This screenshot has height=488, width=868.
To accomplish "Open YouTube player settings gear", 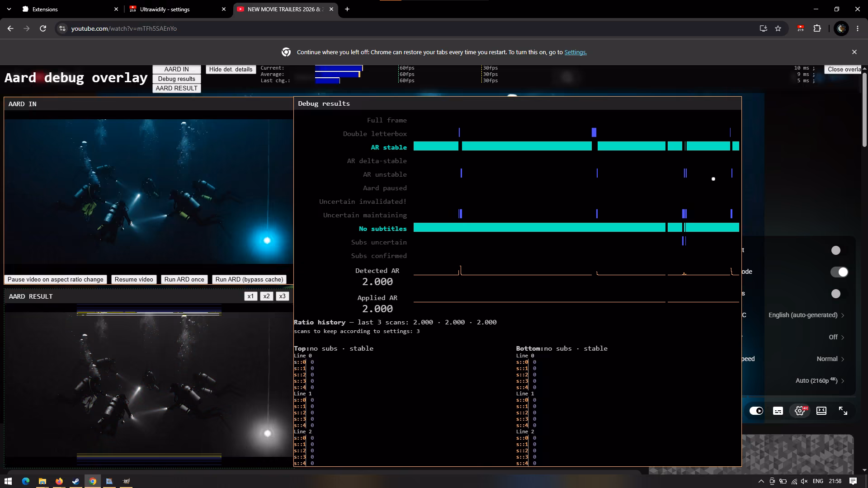I will point(800,411).
